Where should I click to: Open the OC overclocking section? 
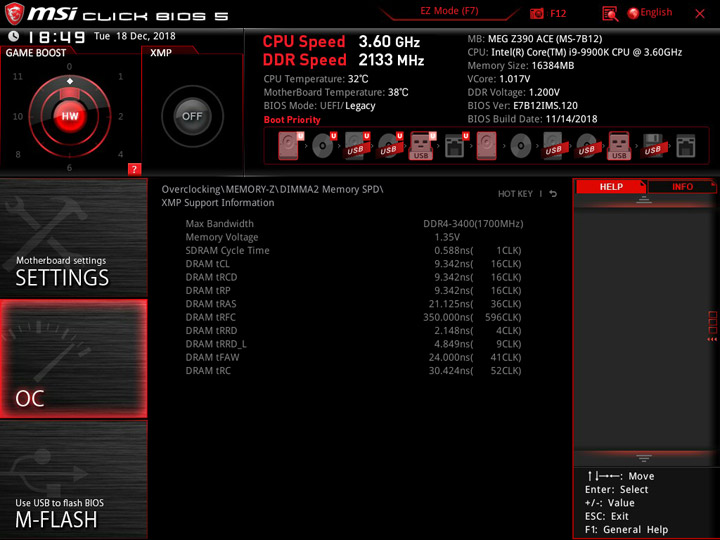73,359
